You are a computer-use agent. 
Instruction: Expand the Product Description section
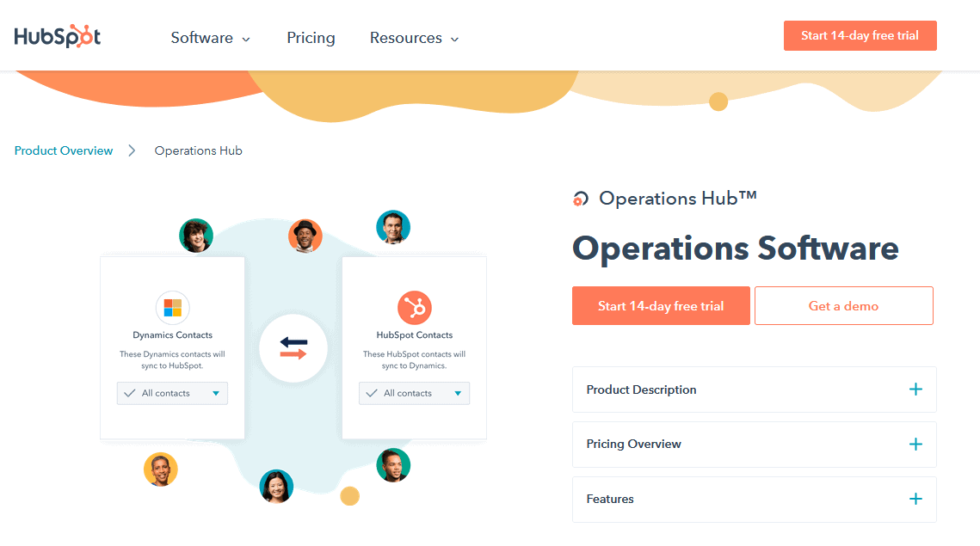click(x=755, y=390)
